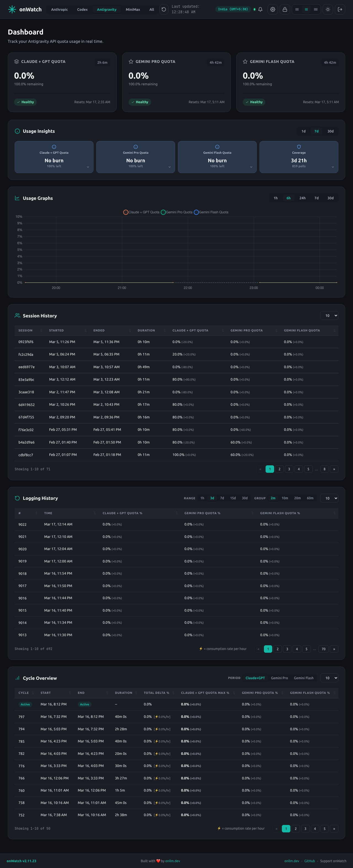The image size is (353, 868).
Task: Open Cycle Overview page size dropdown
Action: (x=329, y=678)
